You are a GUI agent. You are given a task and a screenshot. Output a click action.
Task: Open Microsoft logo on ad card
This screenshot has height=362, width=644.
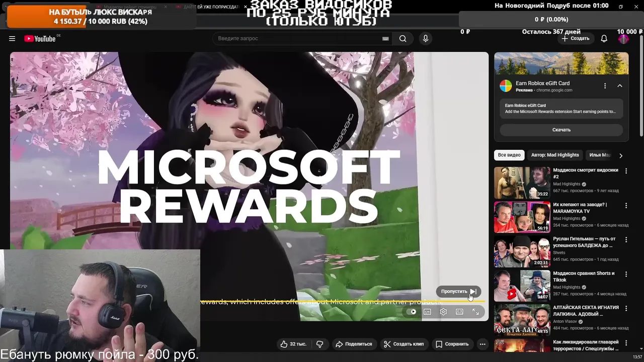506,86
